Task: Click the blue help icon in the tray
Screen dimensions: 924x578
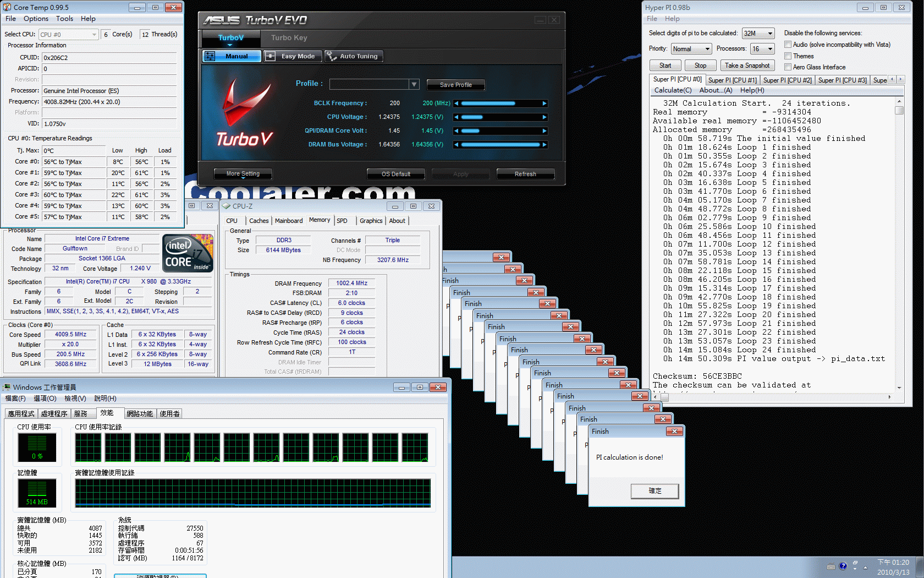Action: pos(843,566)
